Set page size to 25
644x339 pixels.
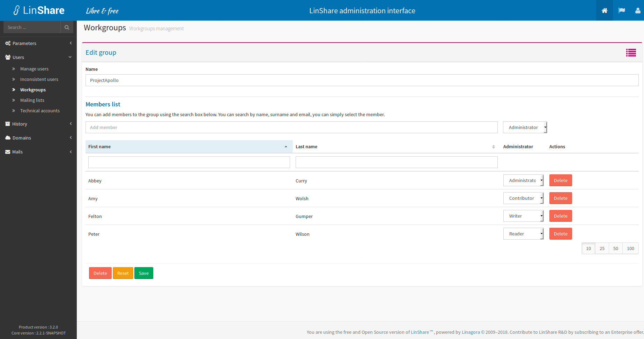coord(602,248)
